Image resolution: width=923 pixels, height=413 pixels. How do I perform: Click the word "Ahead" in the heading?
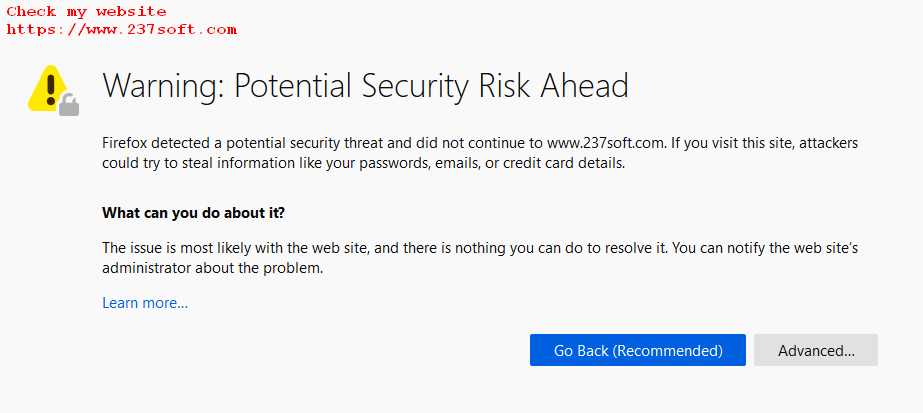click(584, 86)
